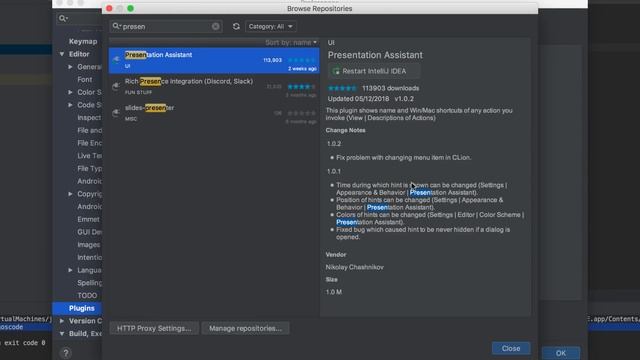Open the Category: All dropdown
This screenshot has height=360, width=640.
tap(271, 27)
